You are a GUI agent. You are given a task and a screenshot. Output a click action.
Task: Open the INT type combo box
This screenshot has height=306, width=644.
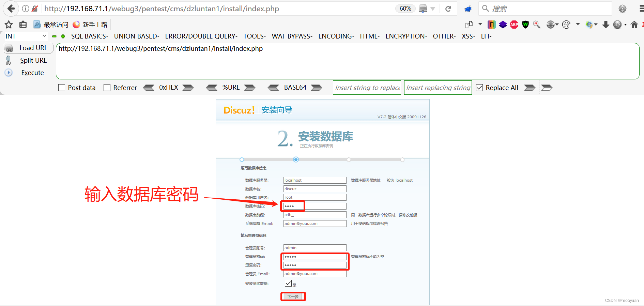26,36
